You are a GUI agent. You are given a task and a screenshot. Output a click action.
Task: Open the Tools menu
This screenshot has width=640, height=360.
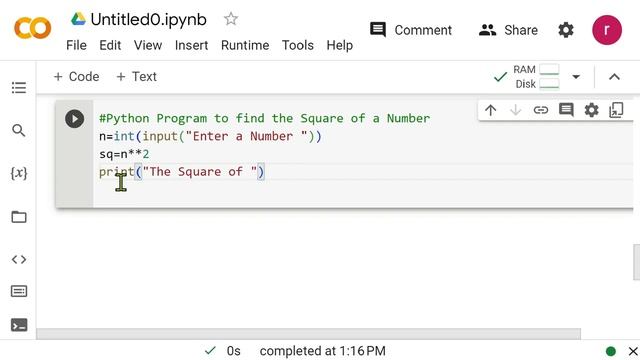click(x=298, y=45)
